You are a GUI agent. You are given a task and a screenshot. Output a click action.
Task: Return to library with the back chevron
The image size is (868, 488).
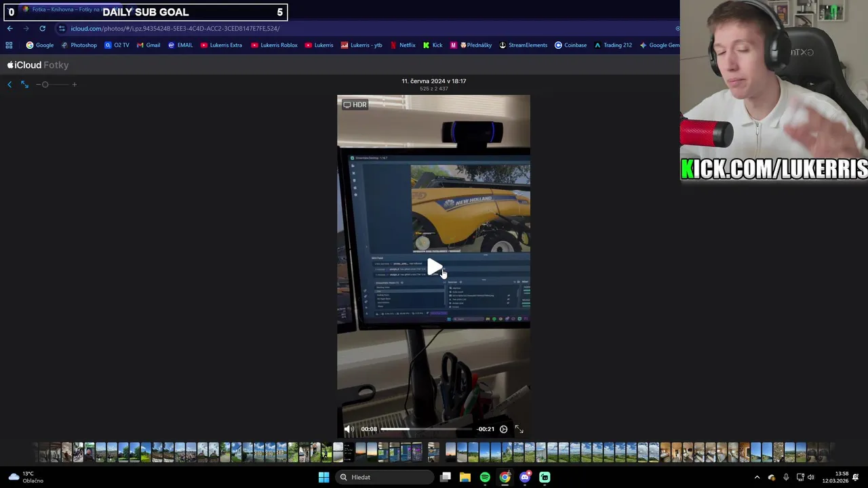tap(9, 85)
